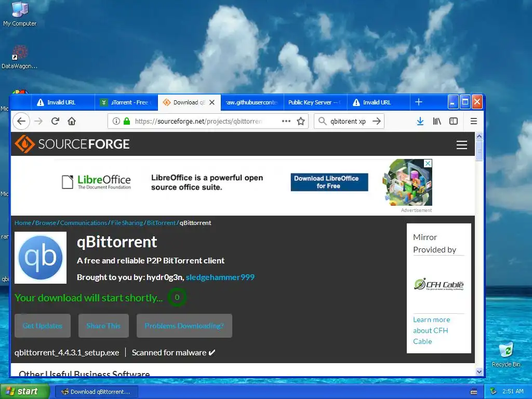532x399 pixels.
Task: Submit search with the go arrow
Action: [x=377, y=121]
